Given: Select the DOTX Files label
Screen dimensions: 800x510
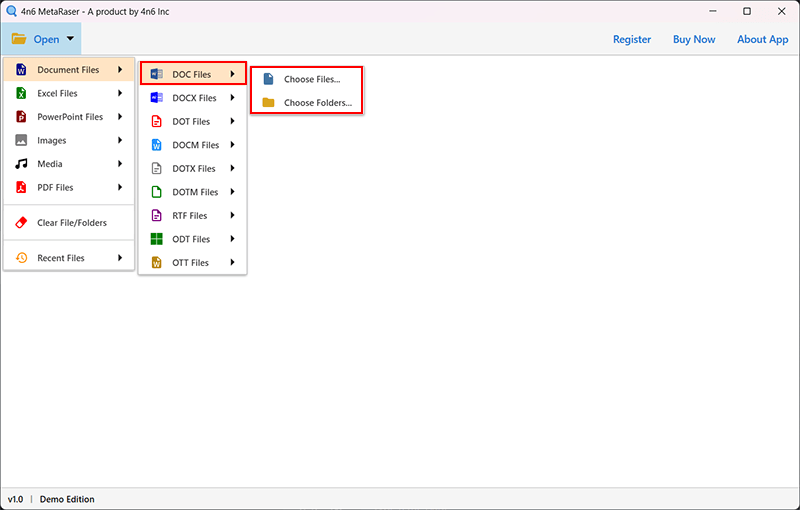Looking at the screenshot, I should tap(194, 168).
